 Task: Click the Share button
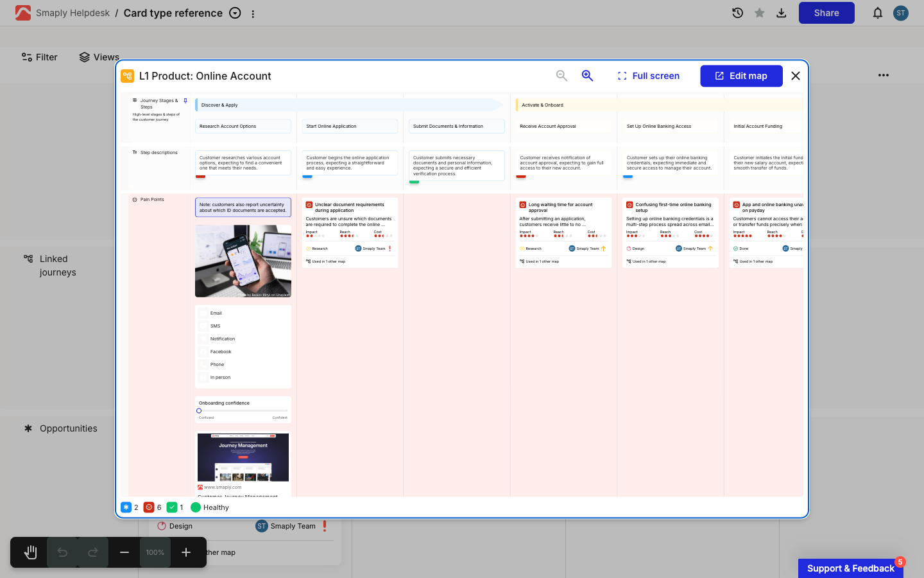(826, 13)
